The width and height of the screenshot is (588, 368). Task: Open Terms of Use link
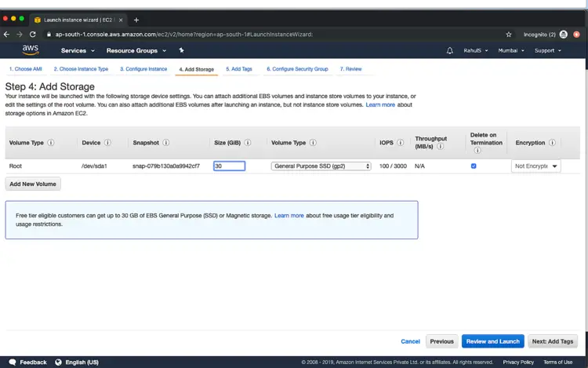(557, 362)
